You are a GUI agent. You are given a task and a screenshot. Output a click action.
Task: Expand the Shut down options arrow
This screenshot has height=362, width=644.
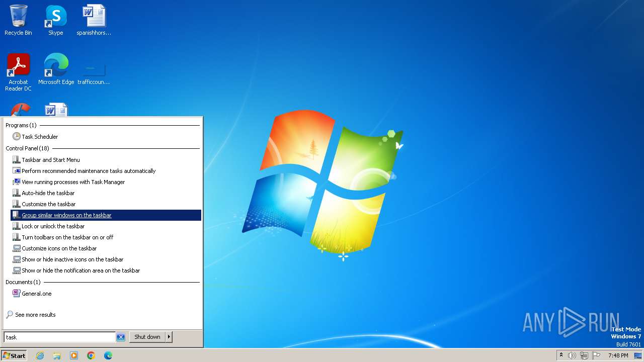(x=169, y=337)
